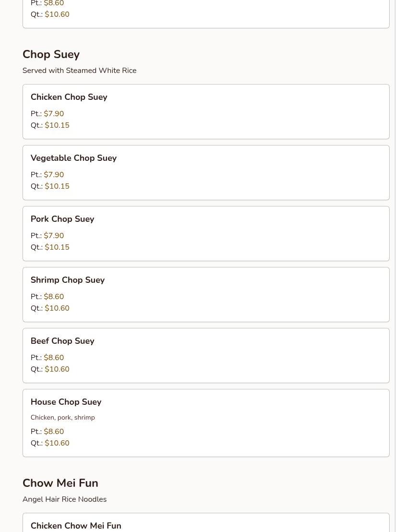This screenshot has height=532, width=405.
Task: Select the Shrimp Chop Suey title
Action: 68,280
